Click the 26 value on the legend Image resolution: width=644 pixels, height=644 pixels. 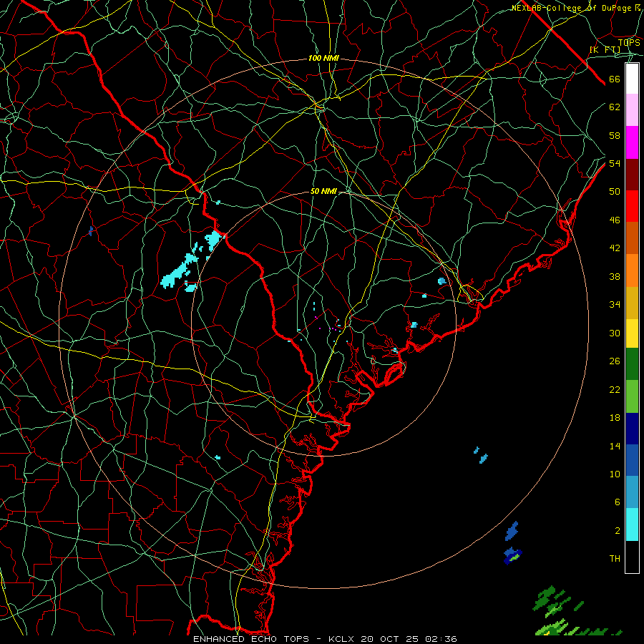[x=615, y=361]
